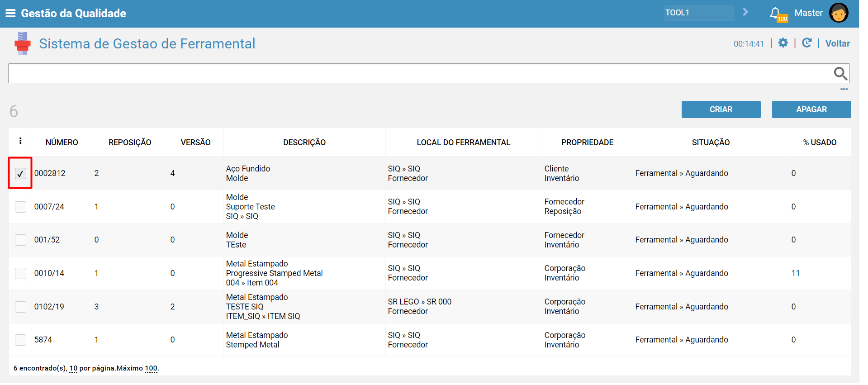Check the row 001/52 checkbox
This screenshot has height=385, width=868.
(20, 240)
